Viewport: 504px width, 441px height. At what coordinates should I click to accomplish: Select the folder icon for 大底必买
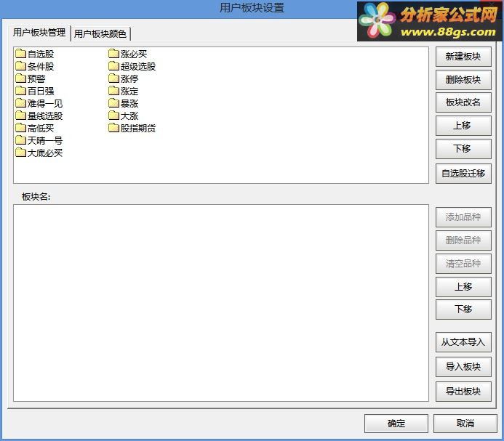tap(21, 153)
